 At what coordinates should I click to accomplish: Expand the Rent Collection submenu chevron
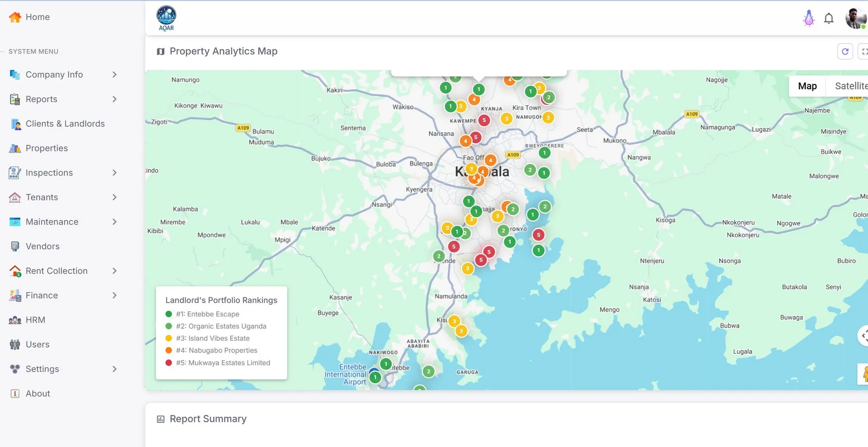[115, 271]
